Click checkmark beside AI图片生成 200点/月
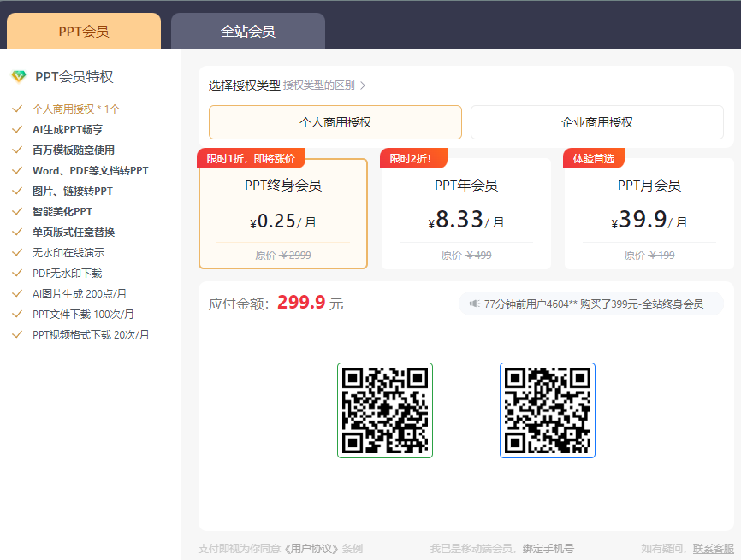741x560 pixels. click(17, 294)
